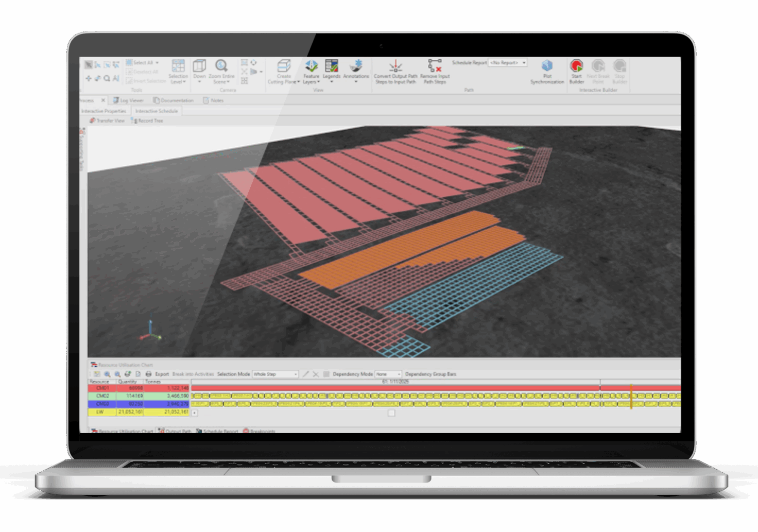Close the Process tab

point(103,100)
